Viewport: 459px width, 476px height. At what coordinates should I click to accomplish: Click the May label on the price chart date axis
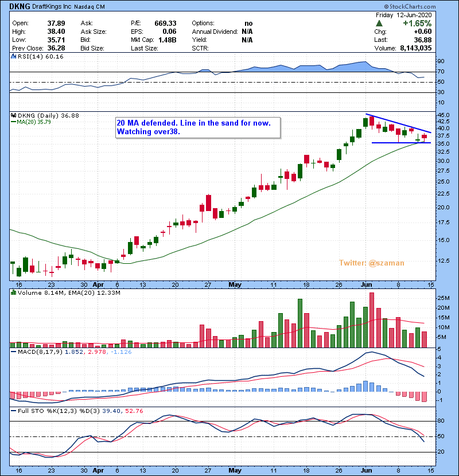pyautogui.click(x=235, y=285)
